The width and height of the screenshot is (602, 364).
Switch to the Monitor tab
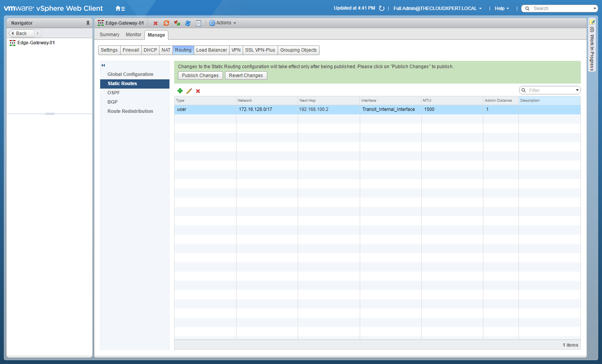click(133, 35)
